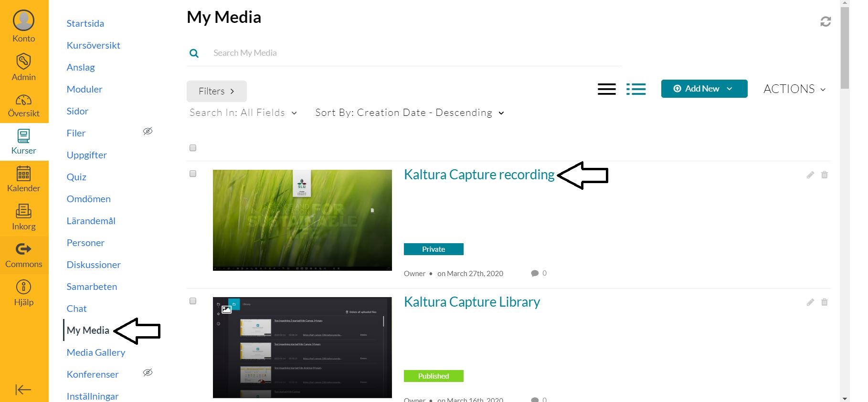Open Omdömen grades link

coord(88,199)
